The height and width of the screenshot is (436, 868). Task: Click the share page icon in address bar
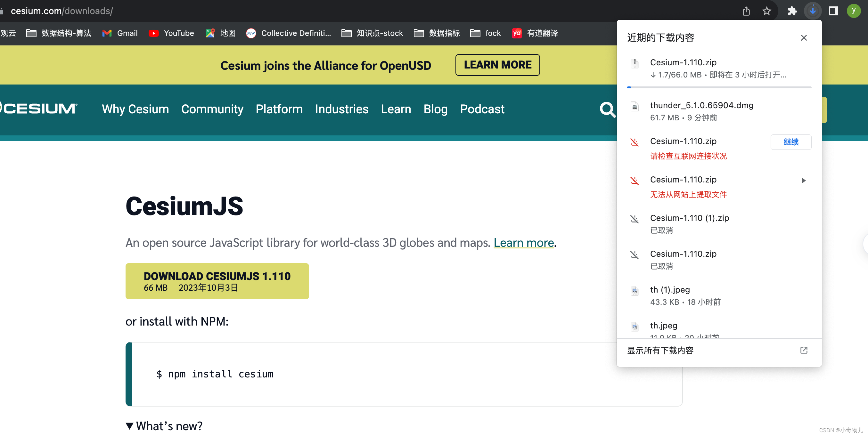click(x=746, y=11)
